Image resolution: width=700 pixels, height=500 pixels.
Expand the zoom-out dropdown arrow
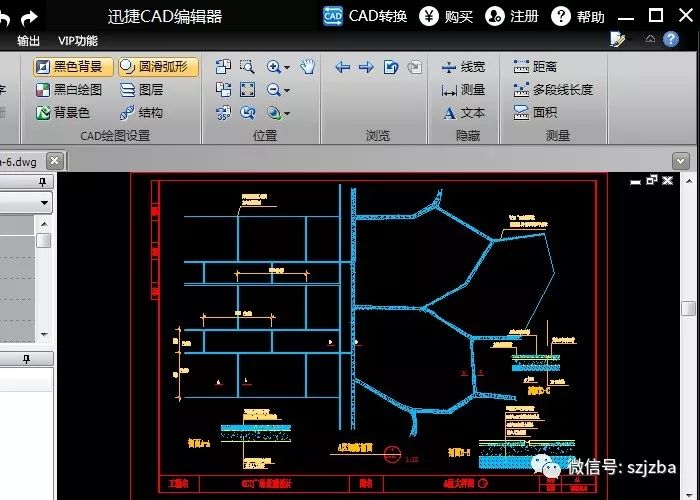(x=287, y=91)
